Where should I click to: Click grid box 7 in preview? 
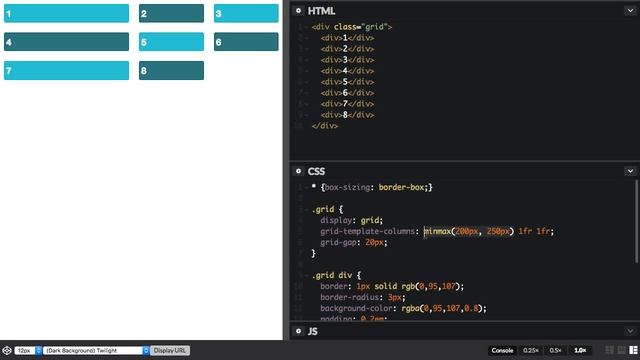[67, 71]
